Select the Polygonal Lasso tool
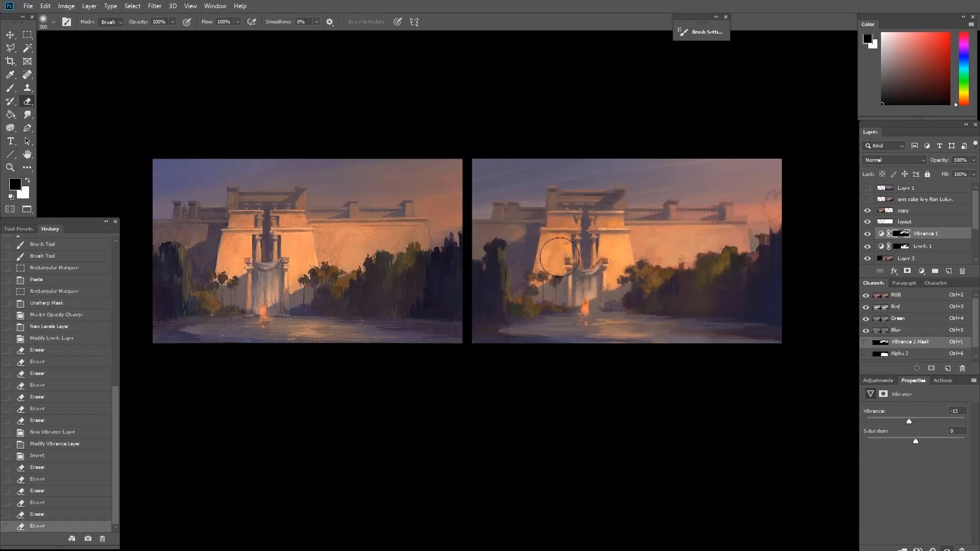Screen dimensions: 980x551 [x=10, y=48]
